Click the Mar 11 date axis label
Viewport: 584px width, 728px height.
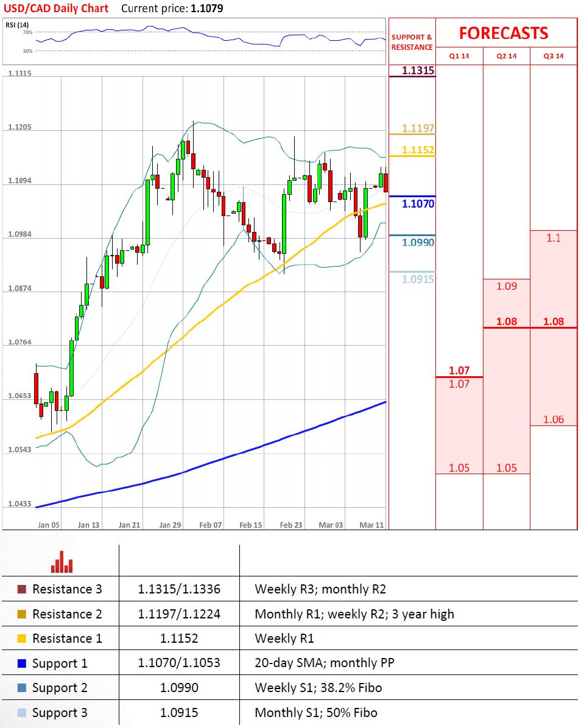pos(371,525)
